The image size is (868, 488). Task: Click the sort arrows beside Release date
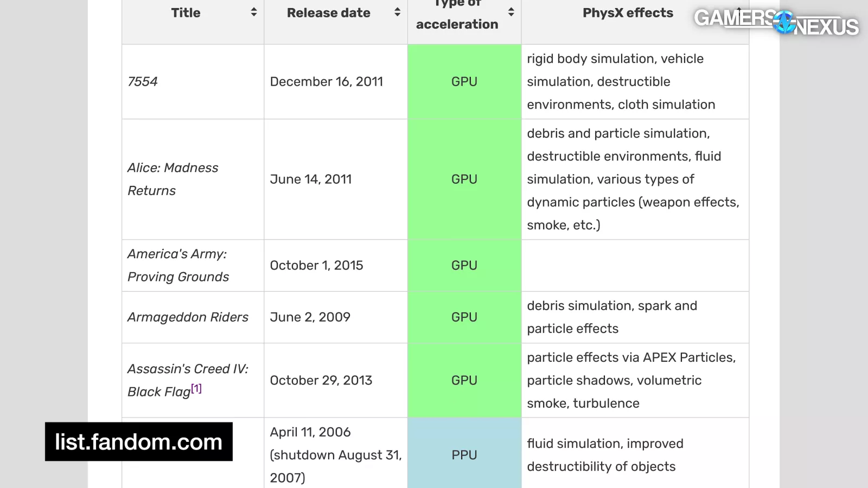click(397, 12)
